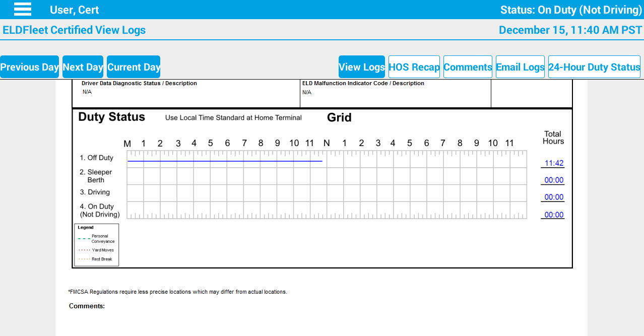Click the Off Duty total hours 11:42
The image size is (644, 336).
(x=554, y=163)
